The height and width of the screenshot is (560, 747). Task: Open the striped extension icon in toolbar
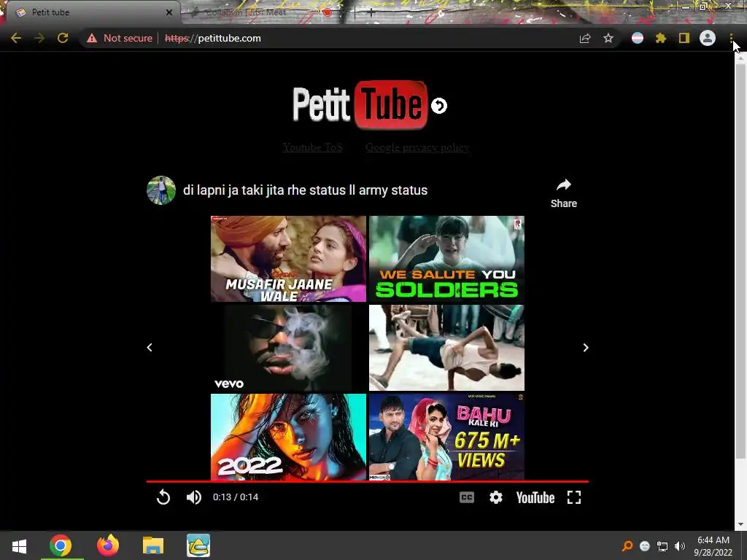[638, 38]
